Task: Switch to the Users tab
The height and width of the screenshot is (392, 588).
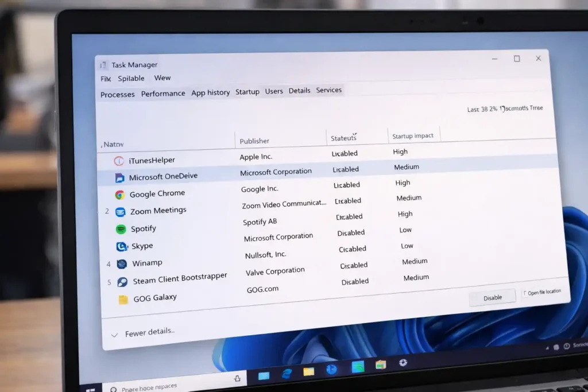Action: click(274, 91)
